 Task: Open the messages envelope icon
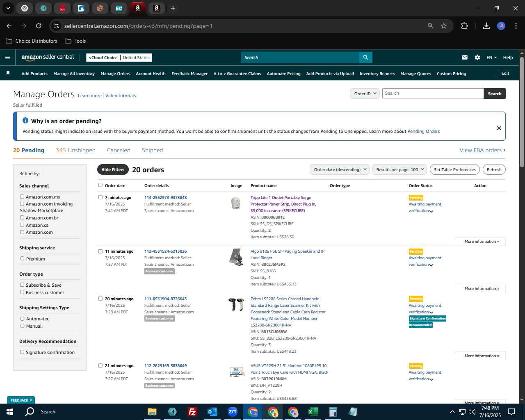tap(465, 57)
